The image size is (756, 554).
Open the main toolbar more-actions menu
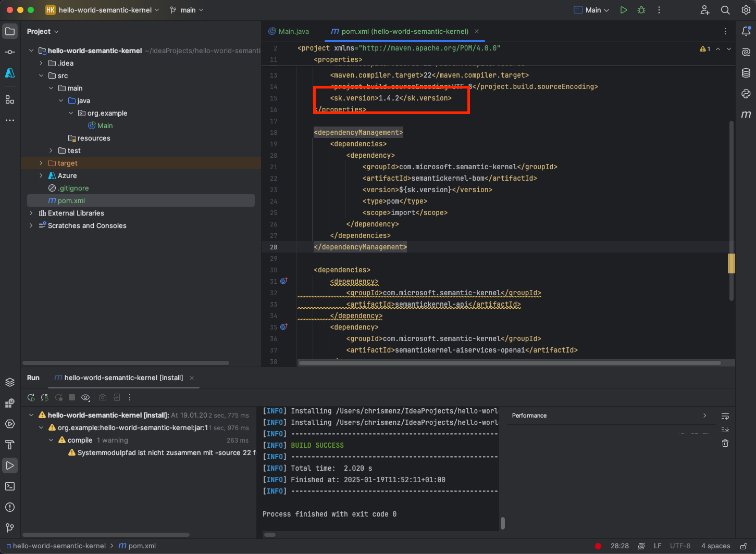pyautogui.click(x=659, y=10)
